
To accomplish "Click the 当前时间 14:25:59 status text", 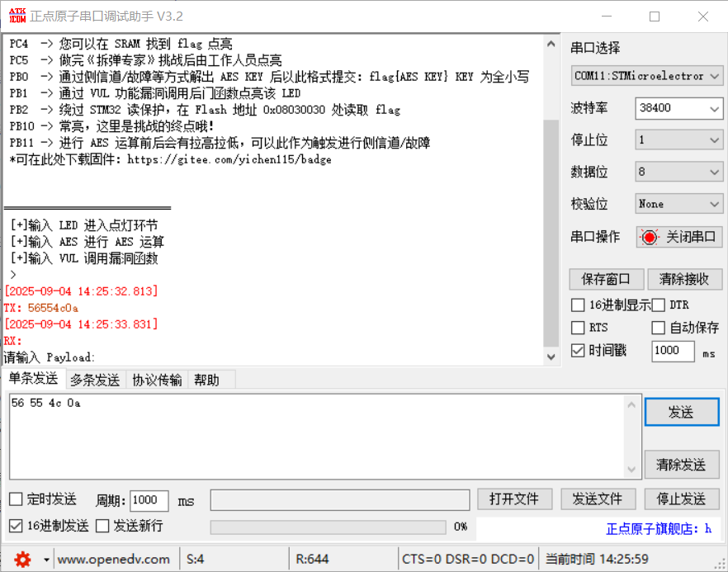I will pyautogui.click(x=597, y=560).
